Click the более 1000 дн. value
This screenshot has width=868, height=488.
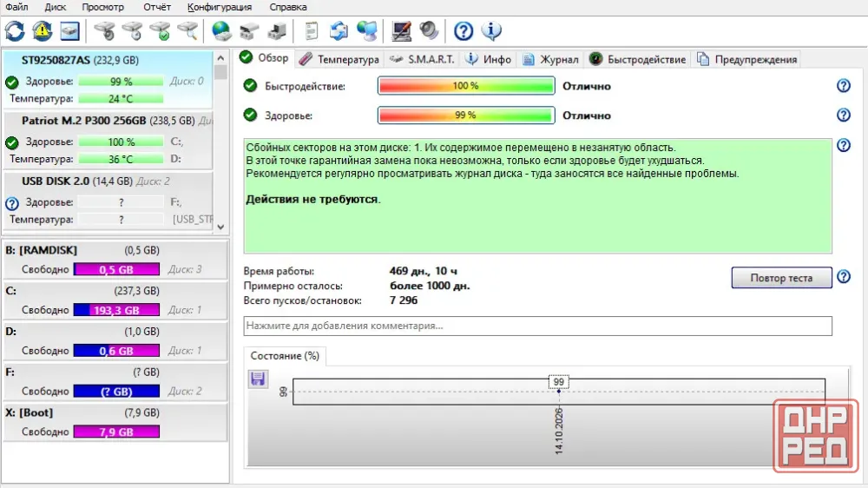click(430, 286)
